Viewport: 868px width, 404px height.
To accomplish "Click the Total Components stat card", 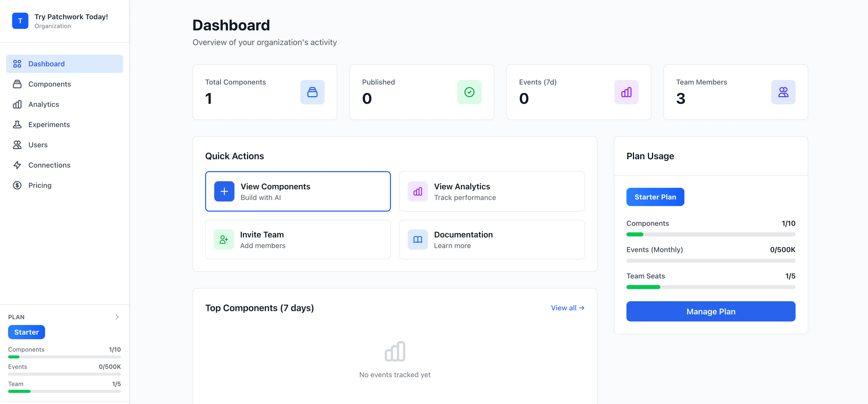I will tap(265, 92).
